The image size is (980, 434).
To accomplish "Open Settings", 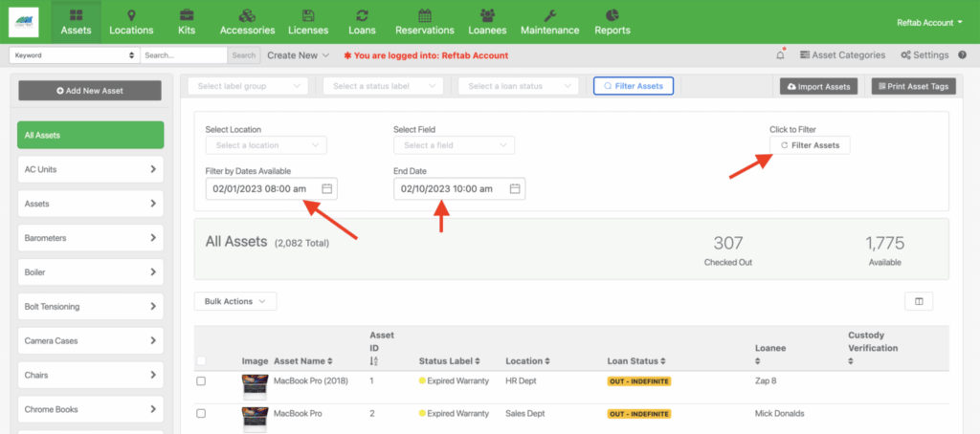I will (925, 54).
